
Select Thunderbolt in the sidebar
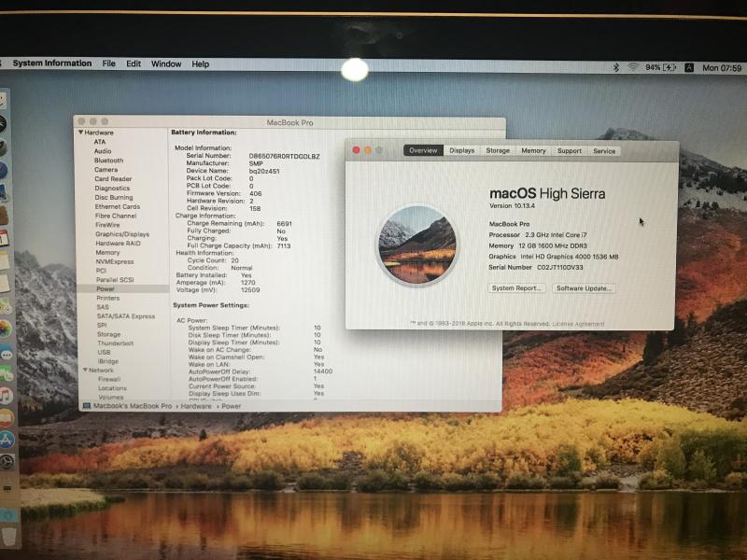tap(115, 343)
